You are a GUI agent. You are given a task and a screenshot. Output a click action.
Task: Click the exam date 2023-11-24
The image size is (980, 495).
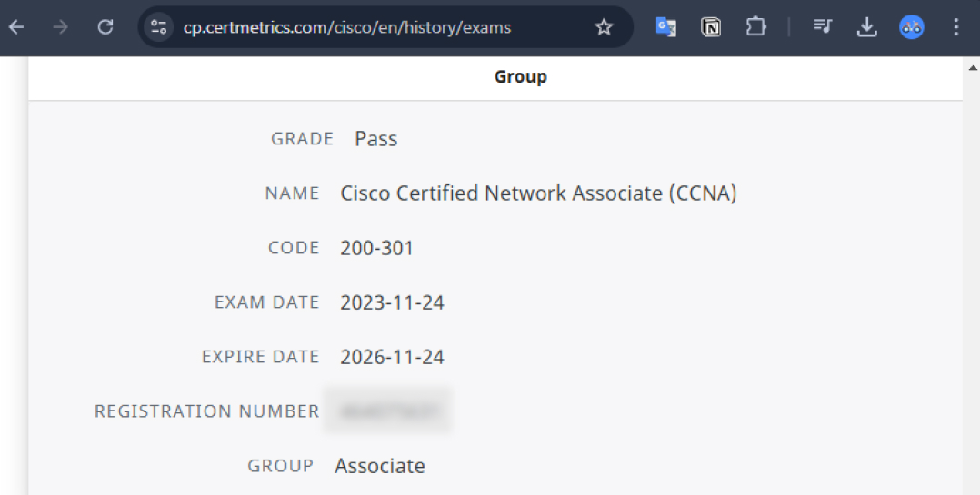click(x=392, y=302)
